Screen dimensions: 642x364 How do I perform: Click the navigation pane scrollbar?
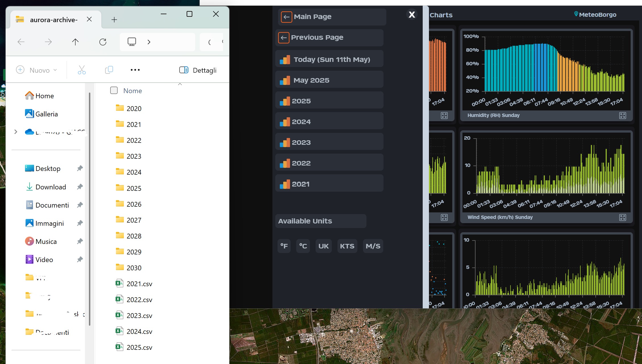coord(90,209)
